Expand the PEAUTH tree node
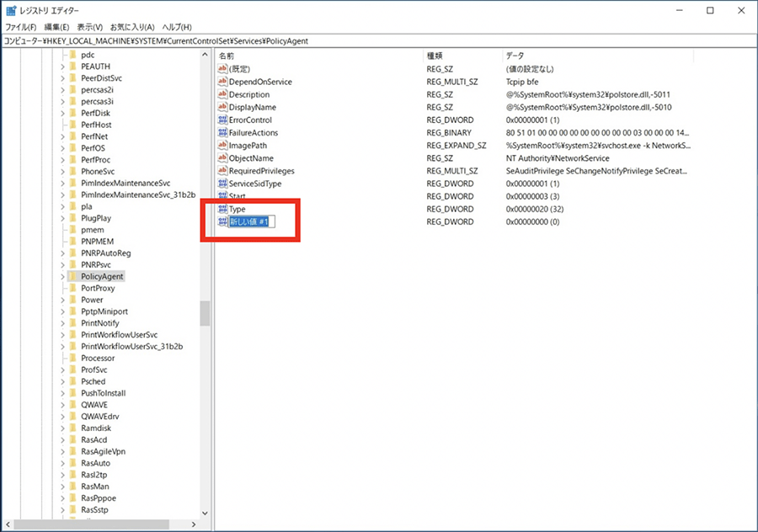758x532 pixels. (62, 66)
